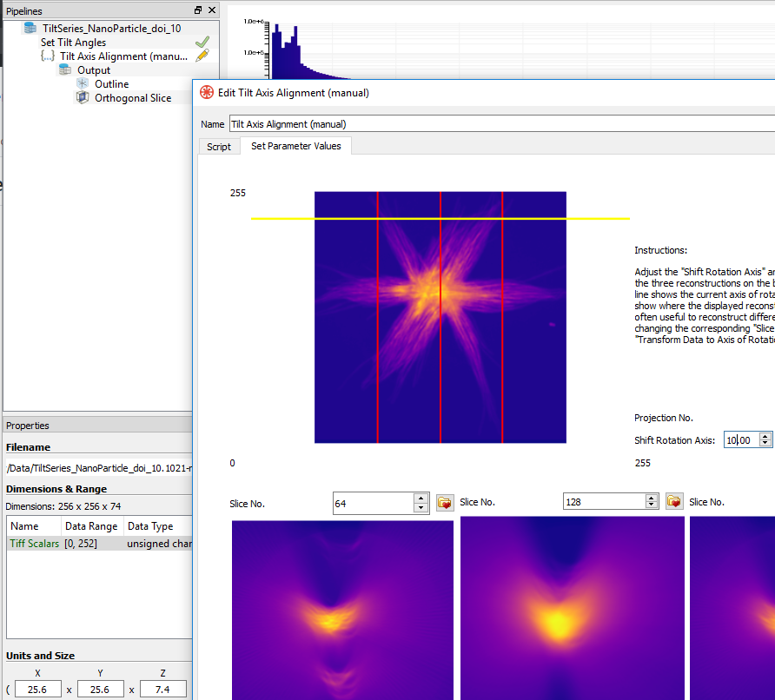The height and width of the screenshot is (700, 775).
Task: Select the Set Parameter Values tab
Action: click(295, 146)
